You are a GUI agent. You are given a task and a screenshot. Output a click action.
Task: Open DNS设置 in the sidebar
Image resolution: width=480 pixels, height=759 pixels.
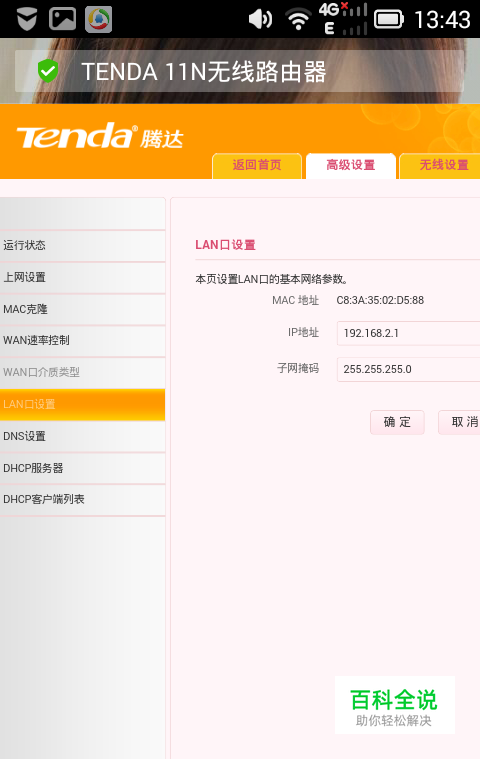[82, 436]
